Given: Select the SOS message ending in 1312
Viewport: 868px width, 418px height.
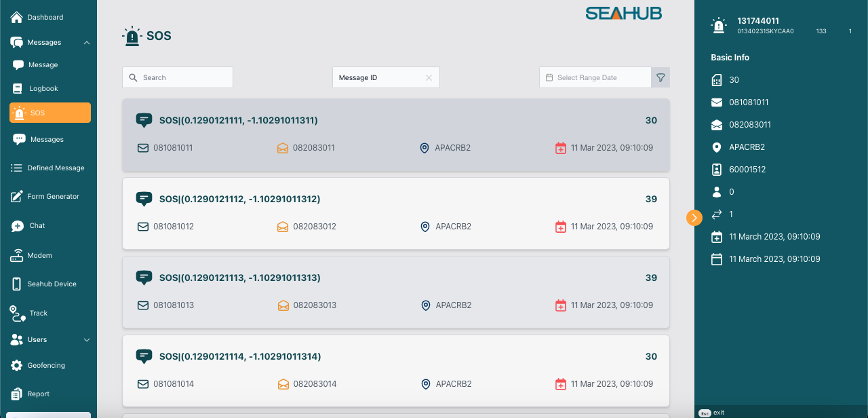Looking at the screenshot, I should pos(395,213).
